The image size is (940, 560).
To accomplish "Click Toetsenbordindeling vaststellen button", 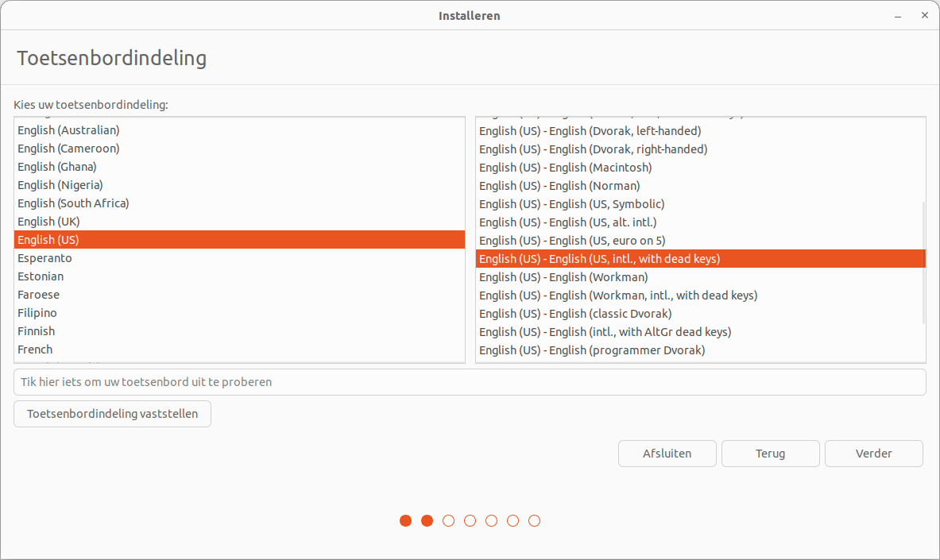I will click(x=112, y=414).
